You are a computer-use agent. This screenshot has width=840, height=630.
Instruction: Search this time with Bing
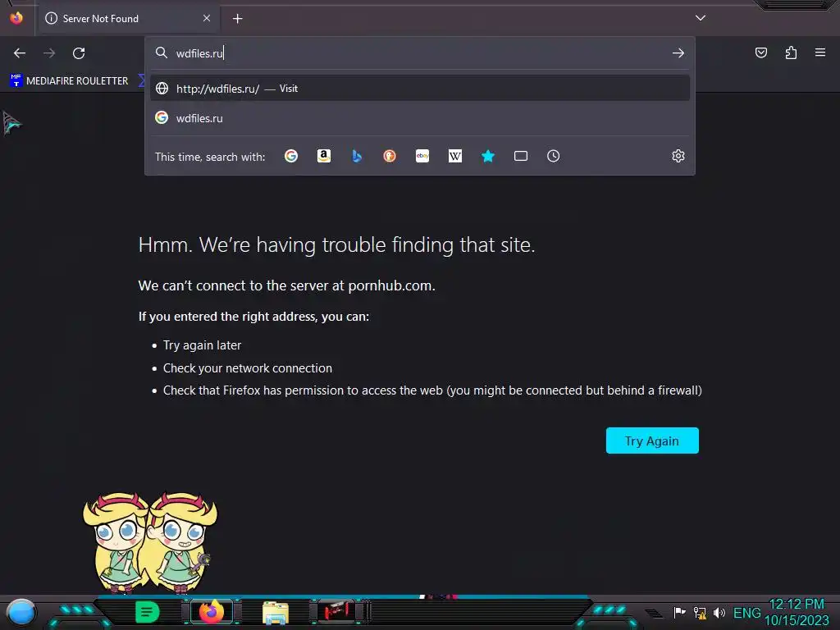pos(357,156)
